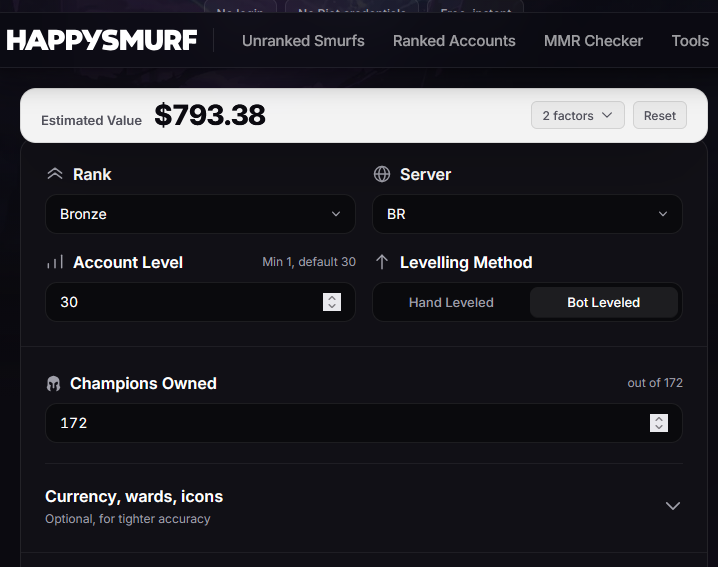Viewport: 718px width, 567px height.
Task: Select Bot Leveled method
Action: tap(604, 302)
